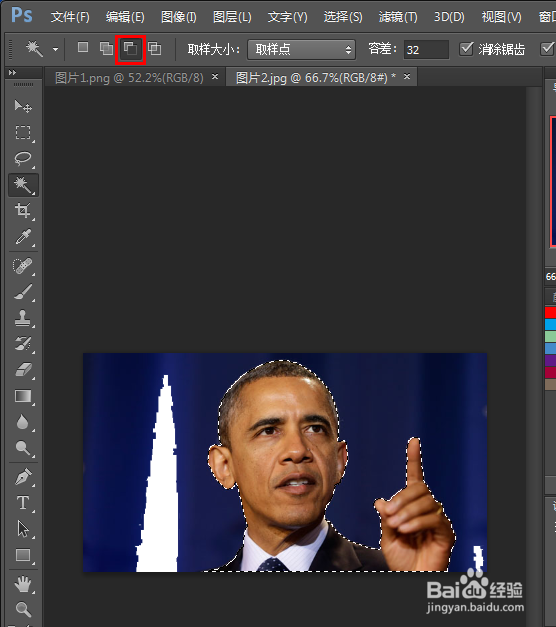Screen dimensions: 556x627
Task: Select the Eraser tool
Action: coord(23,370)
